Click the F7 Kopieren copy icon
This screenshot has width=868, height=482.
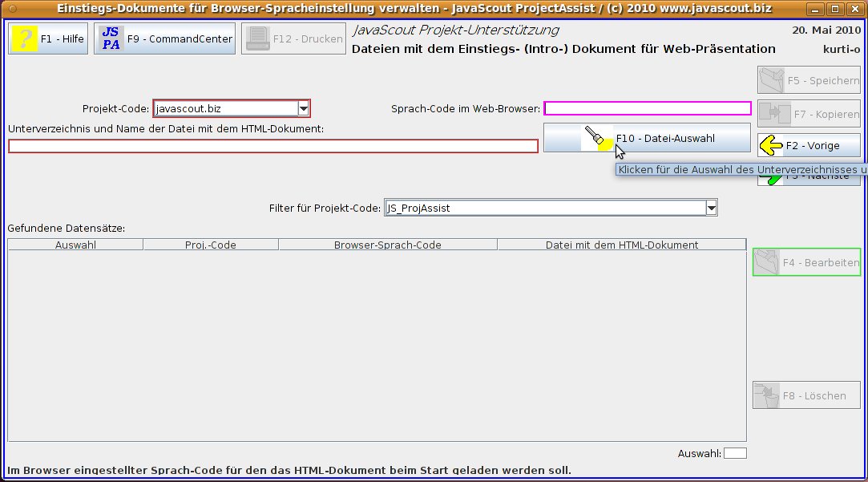(771, 114)
